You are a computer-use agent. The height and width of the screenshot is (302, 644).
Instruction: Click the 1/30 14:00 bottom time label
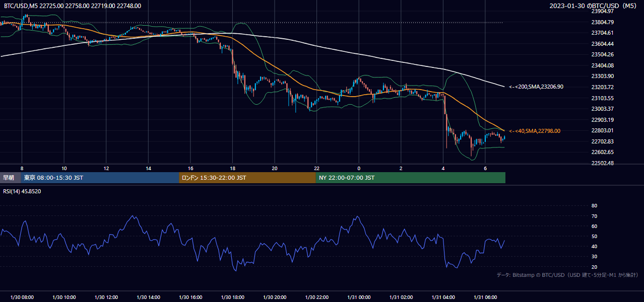click(148, 297)
